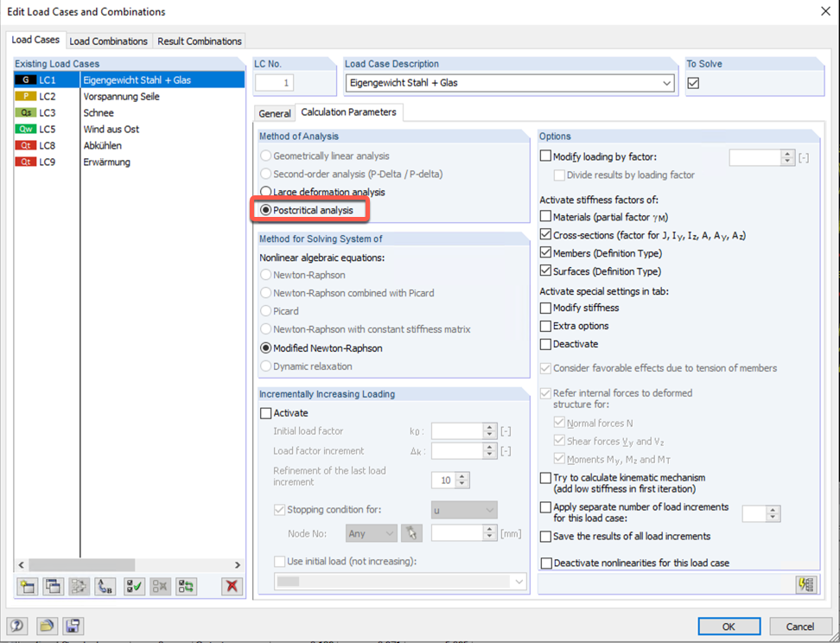Enable Try to calculate kinematic mechanism

(x=545, y=477)
